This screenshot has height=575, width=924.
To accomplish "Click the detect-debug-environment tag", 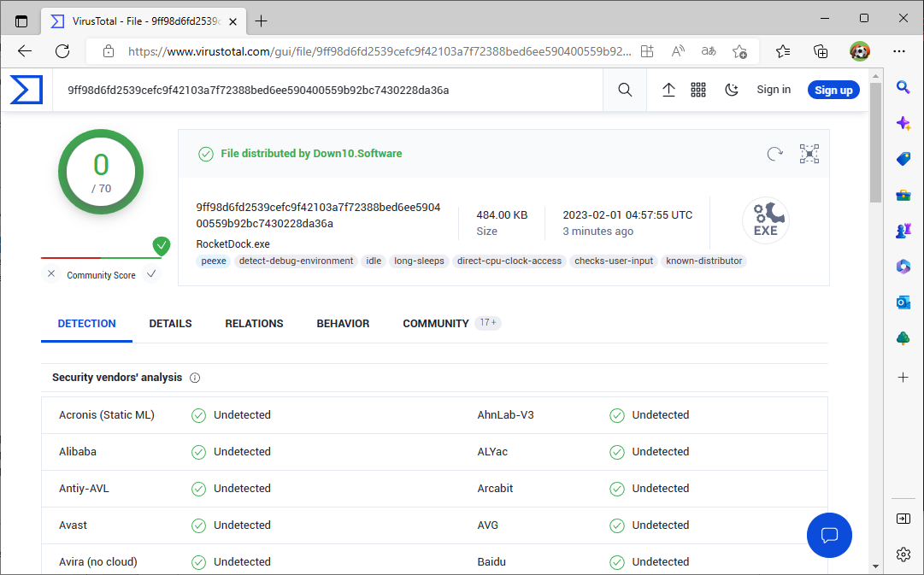I will 296,261.
